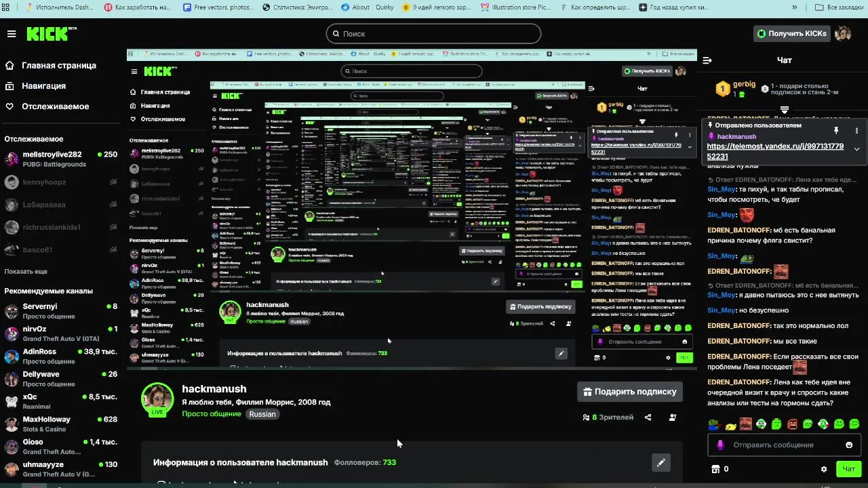Click the pin icon on pinned message

pos(836,130)
